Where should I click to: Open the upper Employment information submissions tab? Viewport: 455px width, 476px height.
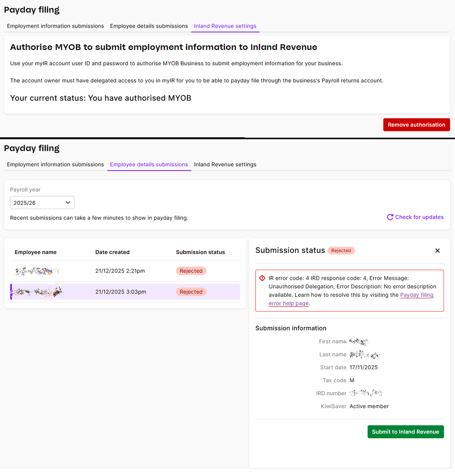tap(55, 26)
